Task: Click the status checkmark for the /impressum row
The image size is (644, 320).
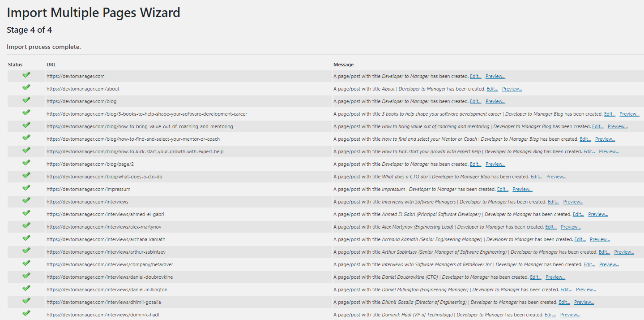Action: (x=26, y=189)
